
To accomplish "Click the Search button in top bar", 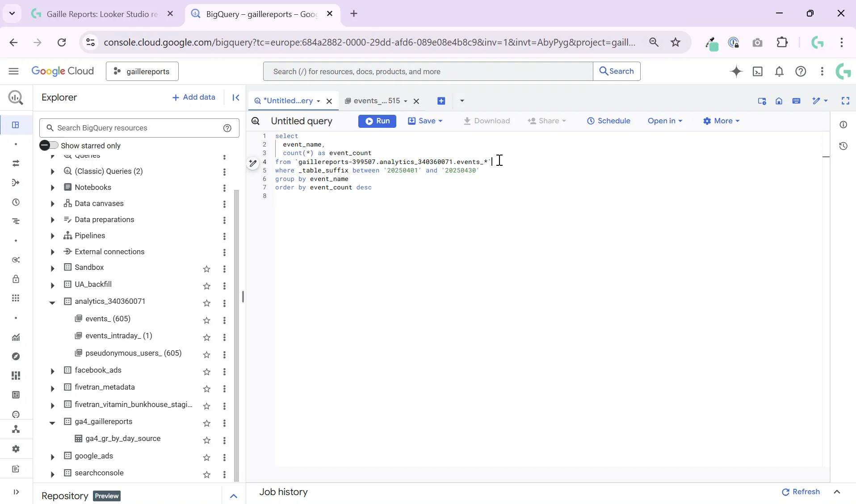I will (617, 71).
